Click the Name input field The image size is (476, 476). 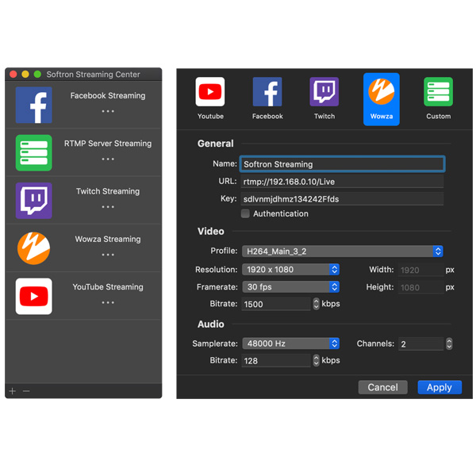tap(342, 164)
